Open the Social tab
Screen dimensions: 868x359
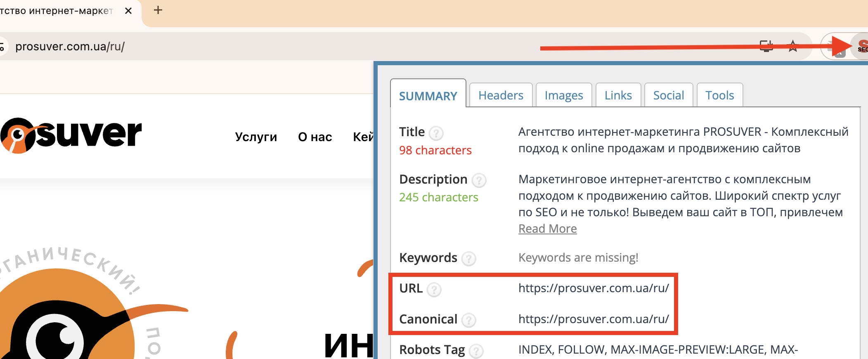click(669, 95)
